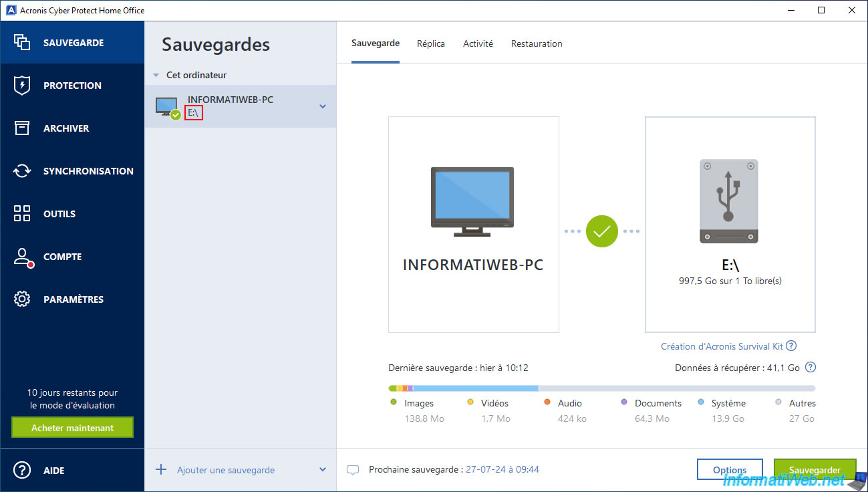This screenshot has height=492, width=868.
Task: Click the E:\ destination drive label
Action: [x=730, y=266]
